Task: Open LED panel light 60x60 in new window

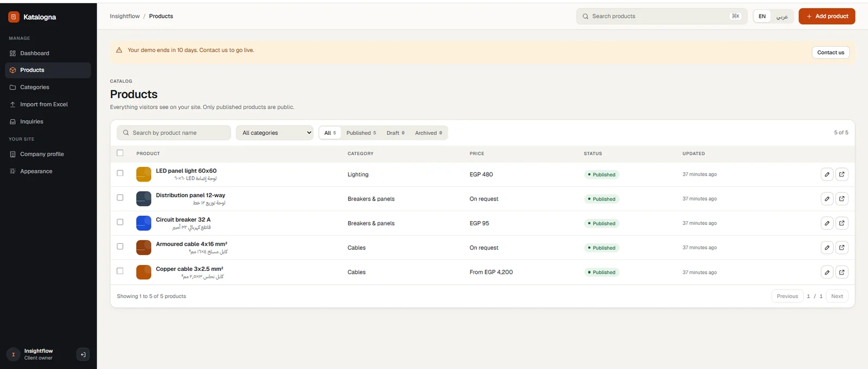Action: (842, 174)
